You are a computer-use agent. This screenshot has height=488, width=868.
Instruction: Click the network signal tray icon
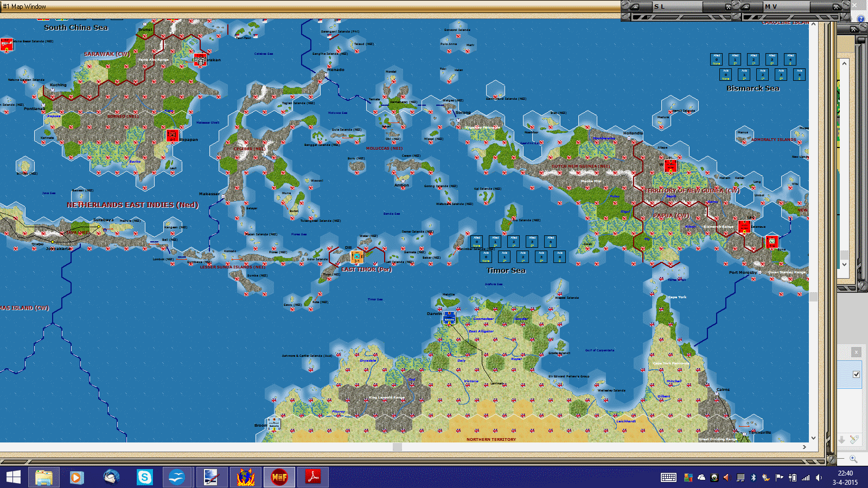(806, 478)
